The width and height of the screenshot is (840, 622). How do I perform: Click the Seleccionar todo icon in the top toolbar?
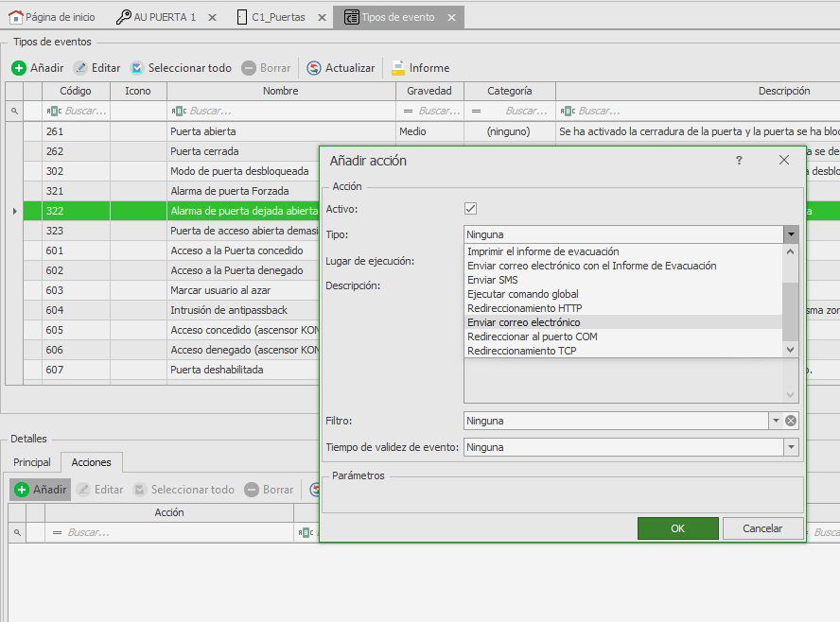click(137, 68)
